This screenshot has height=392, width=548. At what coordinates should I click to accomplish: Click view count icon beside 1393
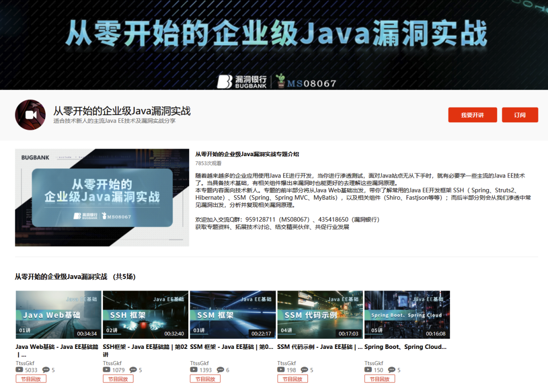[194, 370]
